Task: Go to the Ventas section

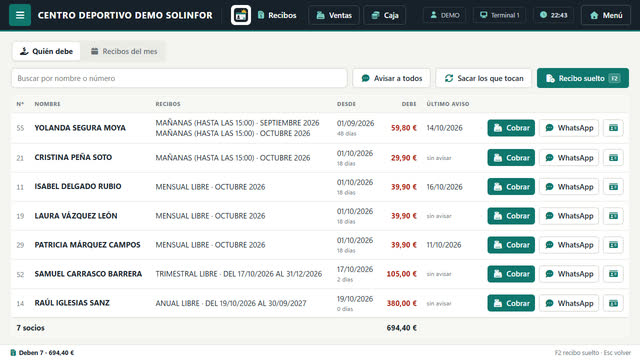Action: pyautogui.click(x=334, y=15)
